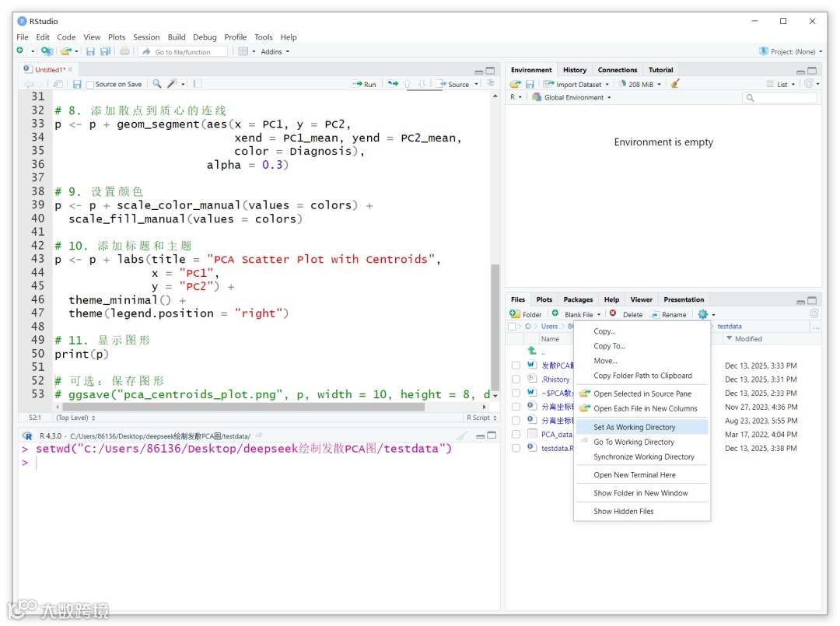
Task: Check the select-all files checkbox in the path bar
Action: click(512, 327)
